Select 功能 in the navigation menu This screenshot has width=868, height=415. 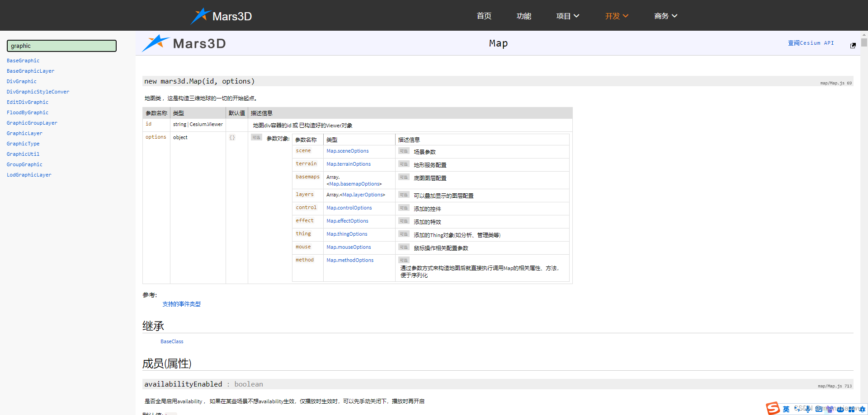click(524, 16)
